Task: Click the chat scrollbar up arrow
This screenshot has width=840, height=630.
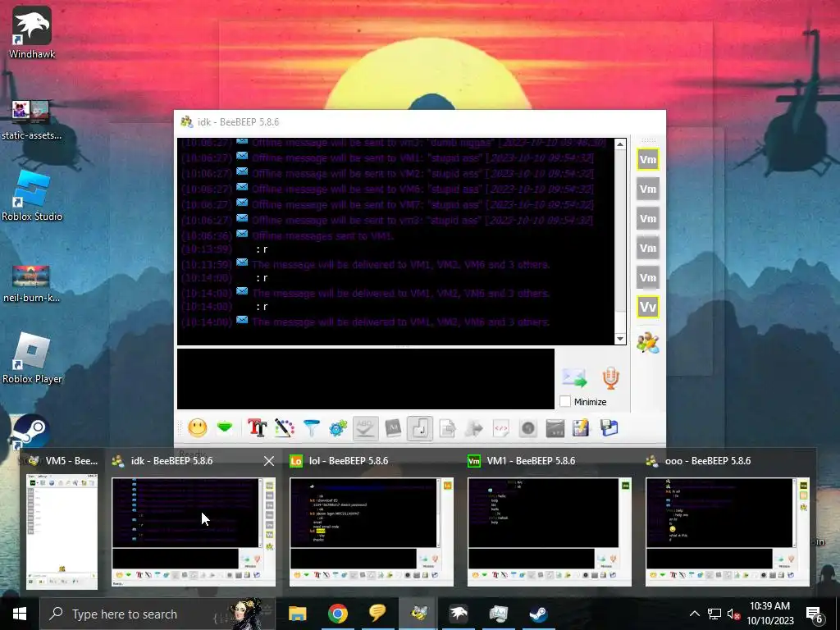Action: (x=620, y=144)
